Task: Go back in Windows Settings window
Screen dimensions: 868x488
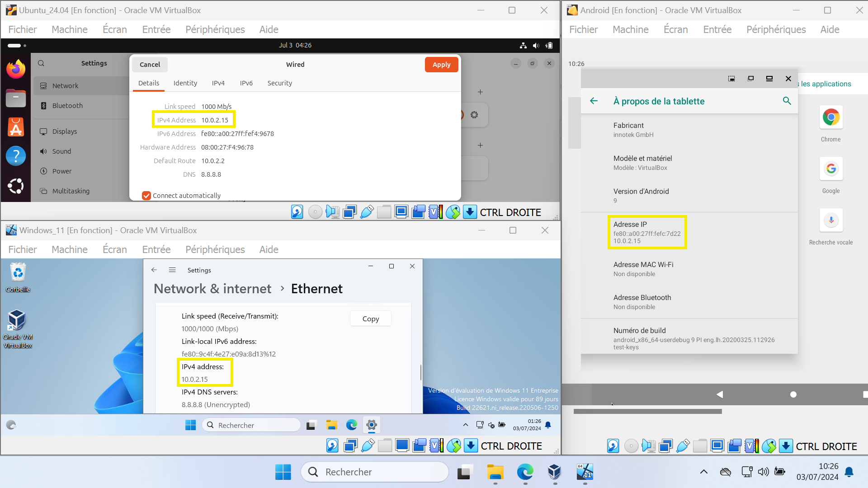Action: click(x=154, y=270)
